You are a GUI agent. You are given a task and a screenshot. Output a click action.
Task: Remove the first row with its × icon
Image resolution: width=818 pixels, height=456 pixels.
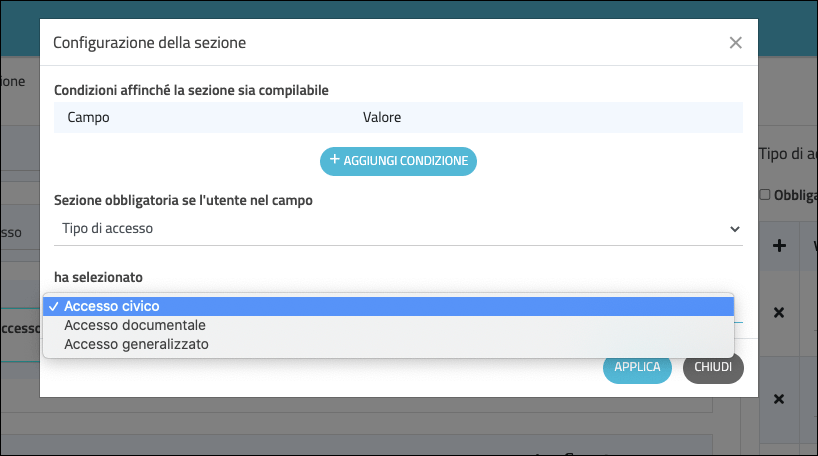(779, 313)
